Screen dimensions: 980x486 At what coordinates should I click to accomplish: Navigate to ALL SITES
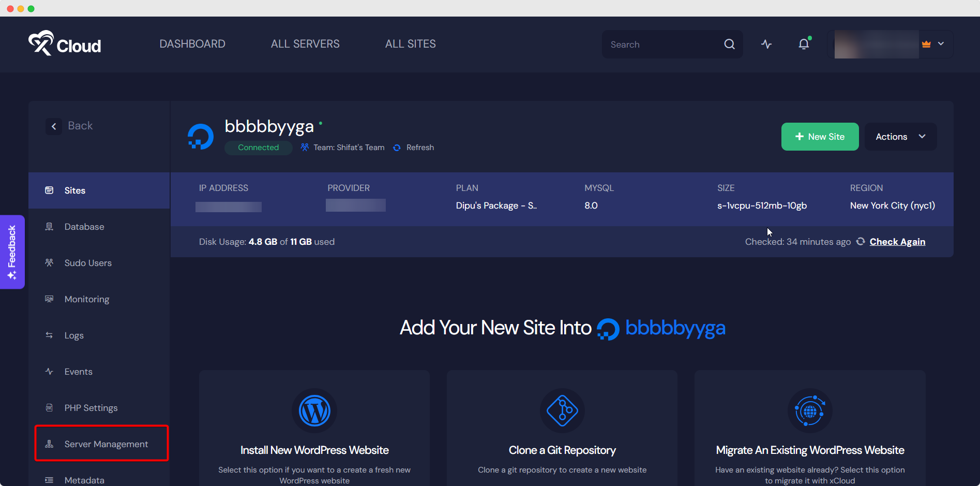410,44
